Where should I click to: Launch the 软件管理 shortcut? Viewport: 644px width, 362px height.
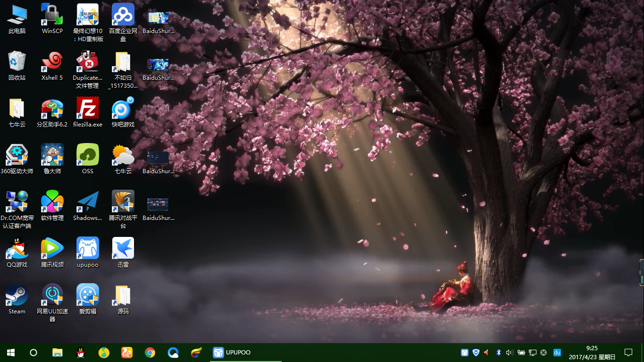52,206
